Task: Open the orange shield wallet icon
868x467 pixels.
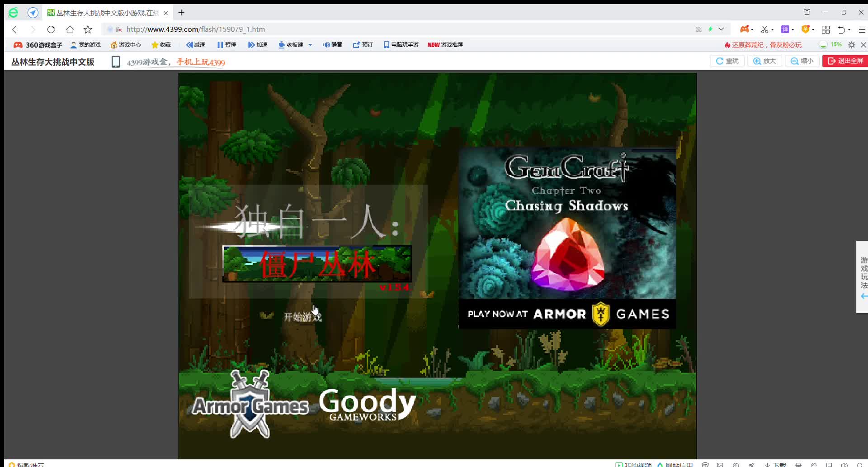Action: 805,29
